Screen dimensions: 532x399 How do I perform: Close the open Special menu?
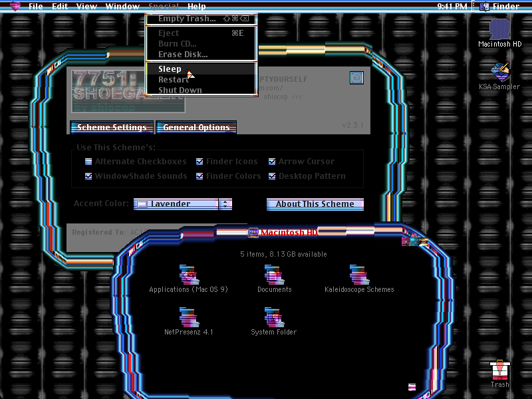[x=164, y=6]
